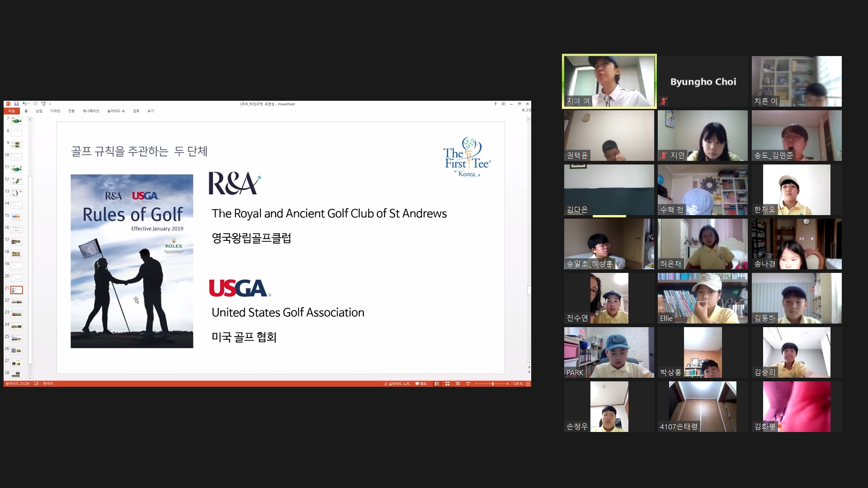Toggle the 슬라이드 노트 pane
Screen dimensions: 868x488
(397, 384)
